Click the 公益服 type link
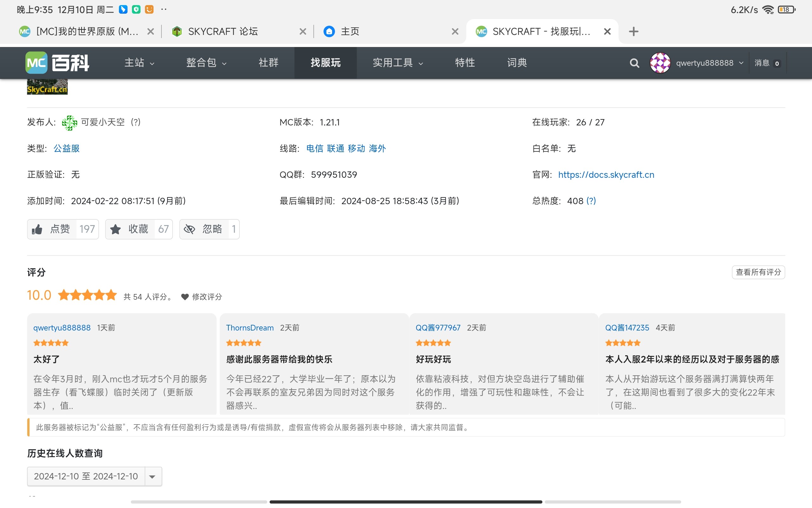Image resolution: width=812 pixels, height=508 pixels. click(66, 149)
